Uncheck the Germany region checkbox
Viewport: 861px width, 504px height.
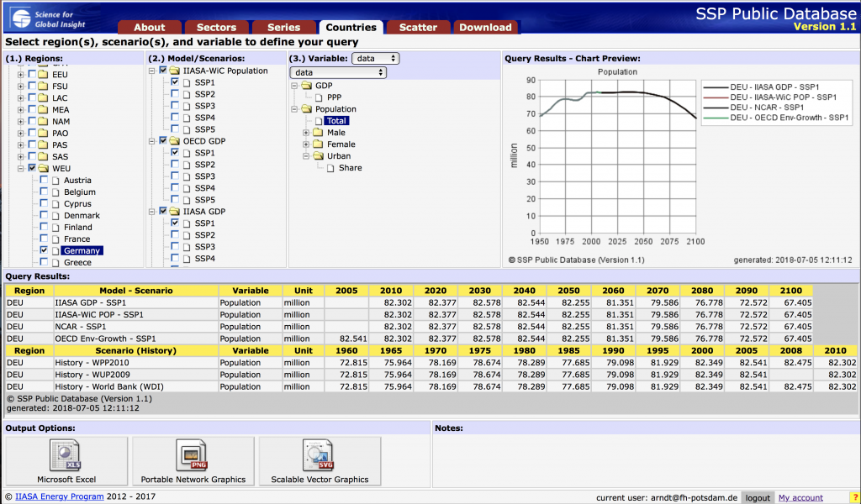(x=44, y=250)
